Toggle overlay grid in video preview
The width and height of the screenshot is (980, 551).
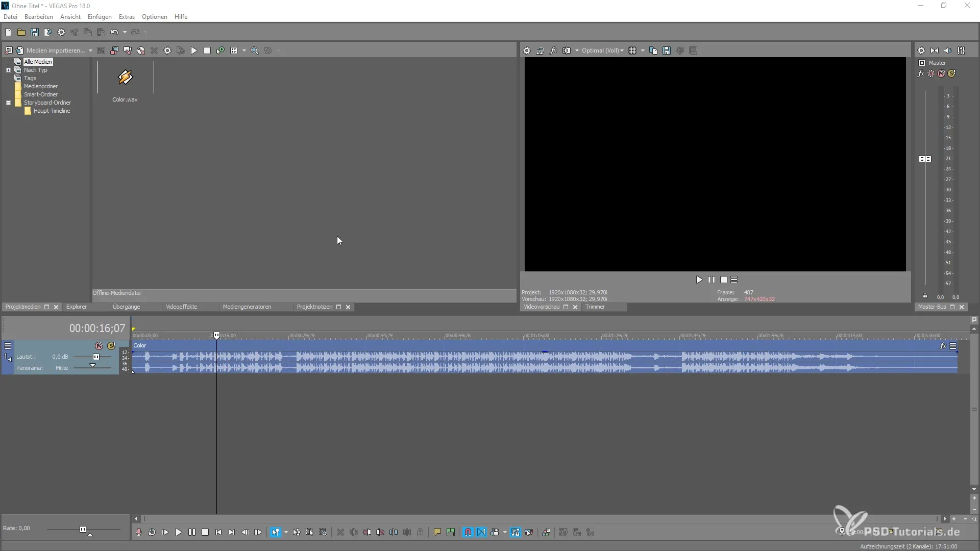[633, 51]
